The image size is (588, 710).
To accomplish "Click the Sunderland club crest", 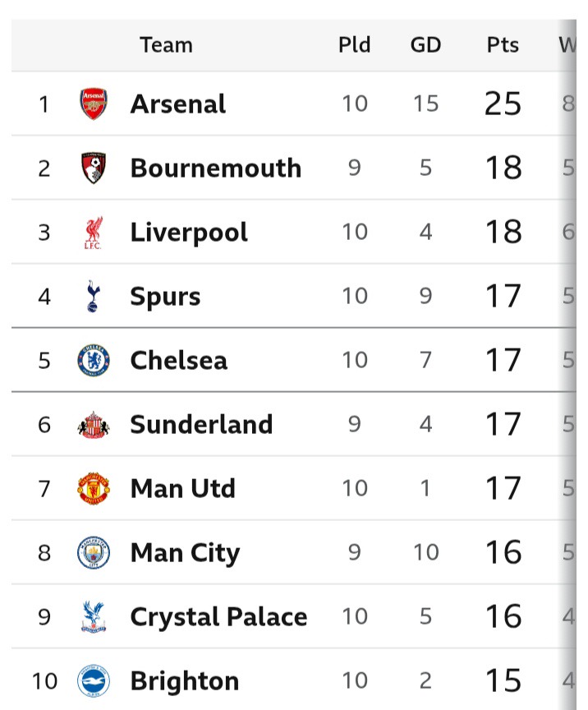I will [x=94, y=425].
